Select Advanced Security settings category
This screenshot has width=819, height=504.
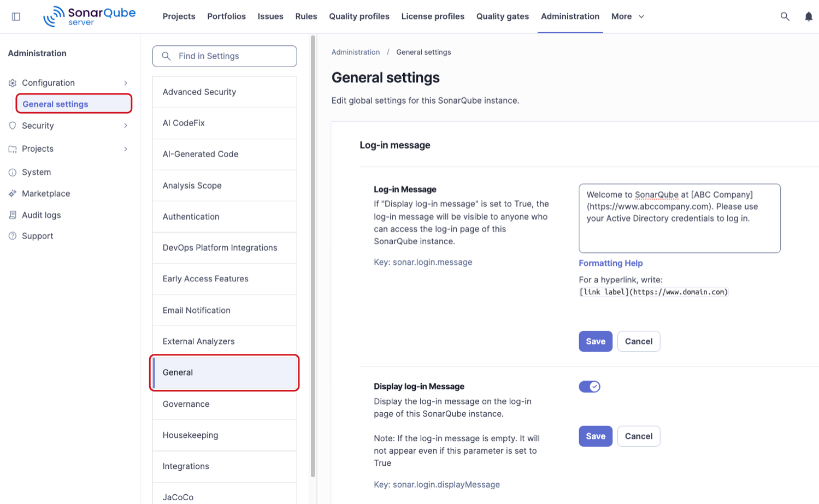225,92
